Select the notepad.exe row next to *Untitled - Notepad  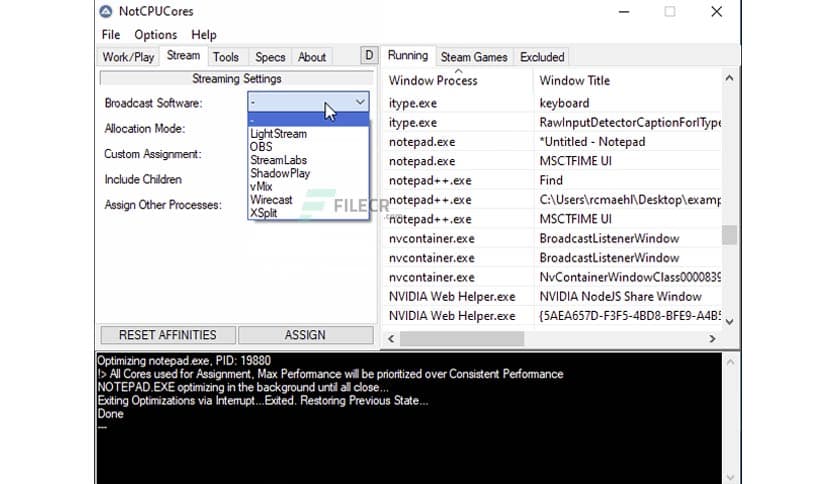pyautogui.click(x=422, y=142)
